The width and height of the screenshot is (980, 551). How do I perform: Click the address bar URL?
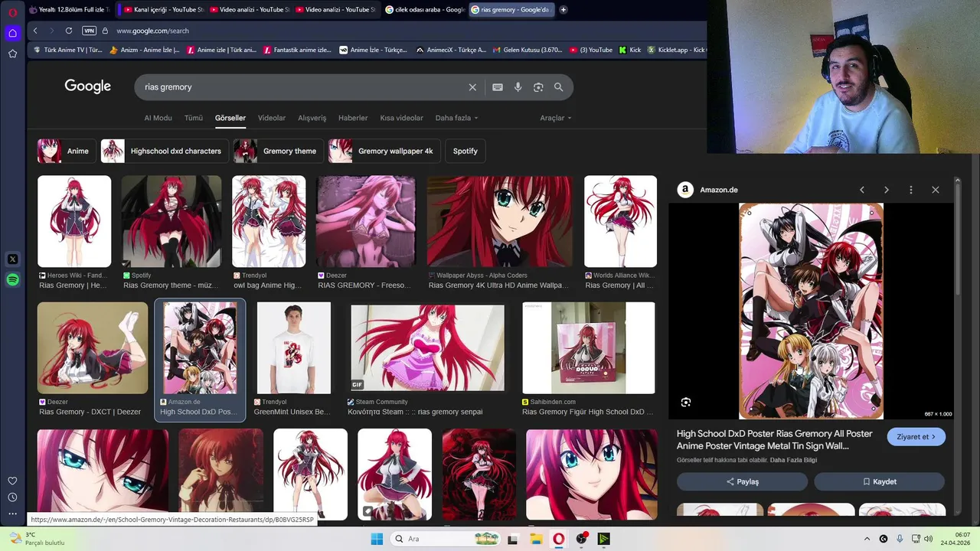click(x=152, y=31)
